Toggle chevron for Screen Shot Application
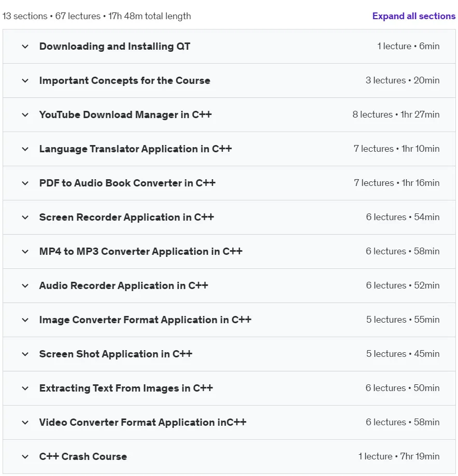This screenshot has width=458, height=476. tap(25, 354)
